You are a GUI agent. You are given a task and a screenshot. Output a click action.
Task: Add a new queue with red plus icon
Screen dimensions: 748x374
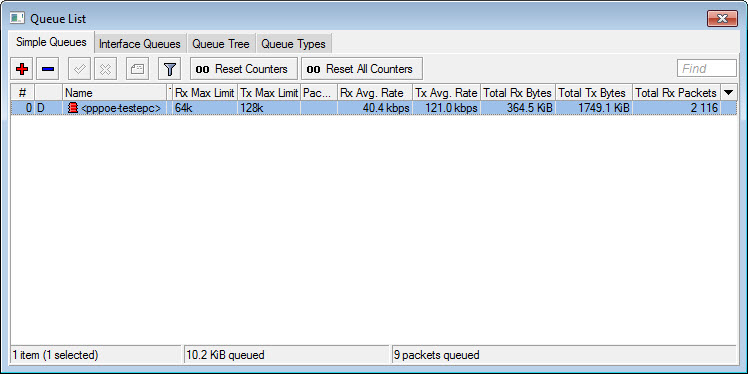pyautogui.click(x=22, y=69)
